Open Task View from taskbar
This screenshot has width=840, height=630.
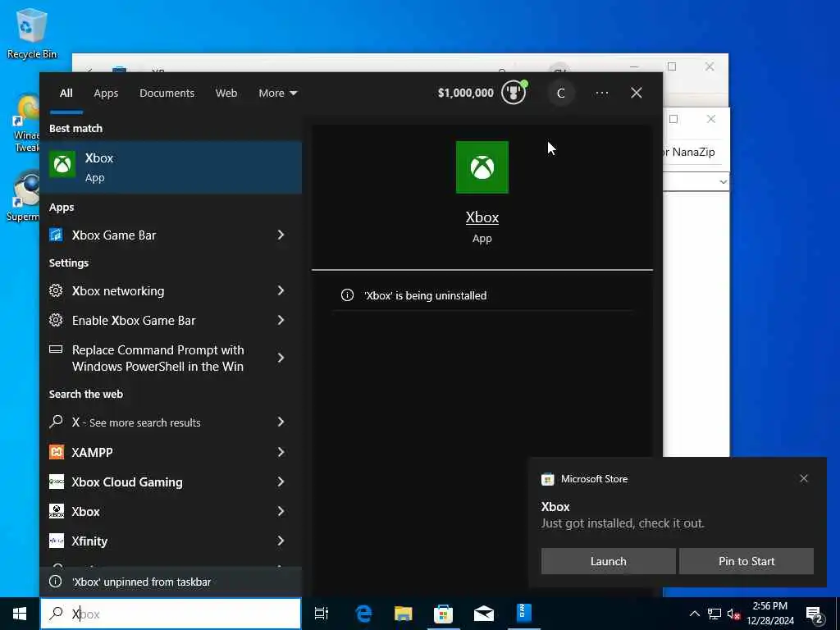[321, 614]
